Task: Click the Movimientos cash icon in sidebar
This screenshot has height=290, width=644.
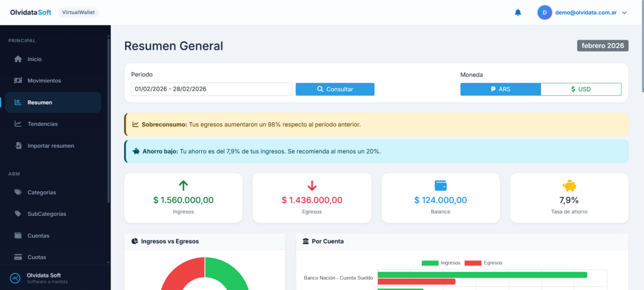Action: [x=18, y=81]
